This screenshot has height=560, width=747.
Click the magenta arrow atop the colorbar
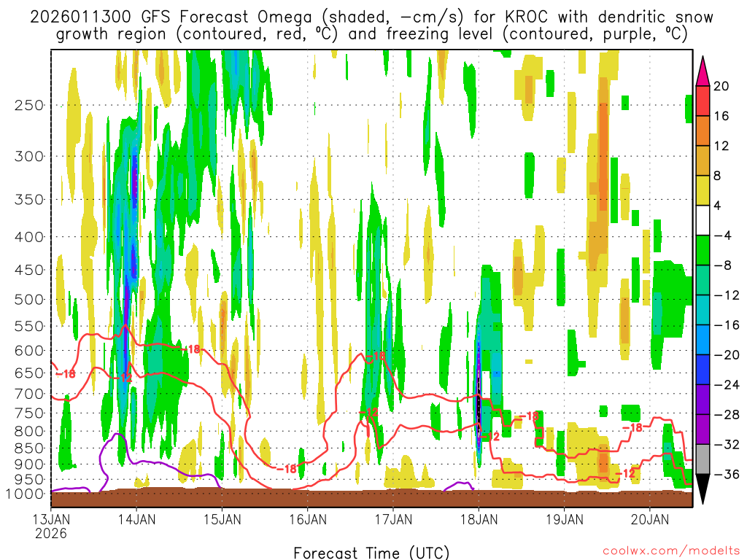(703, 71)
